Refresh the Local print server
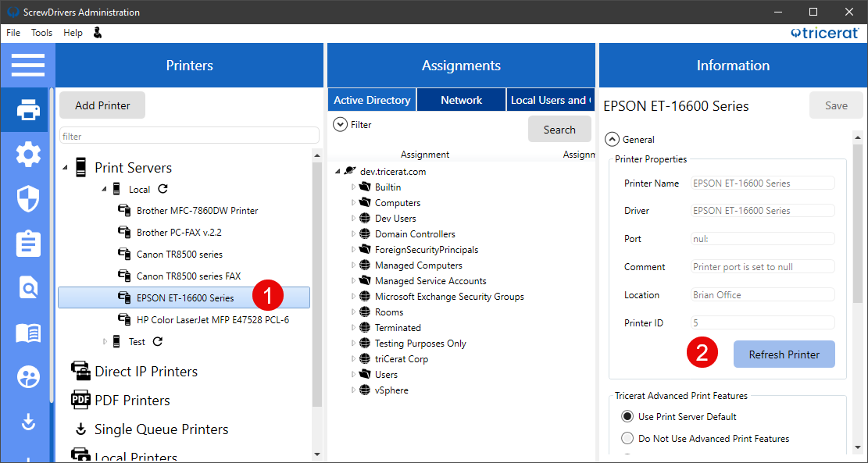 pos(163,189)
